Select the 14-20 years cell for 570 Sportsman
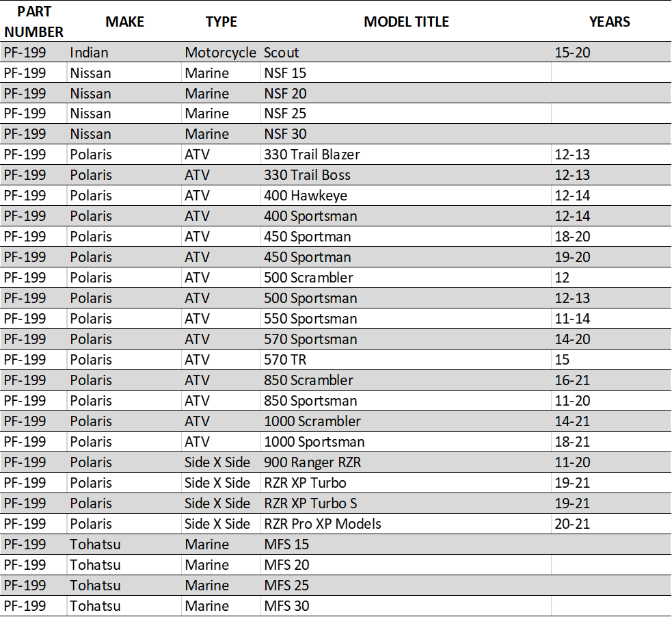 [611, 339]
